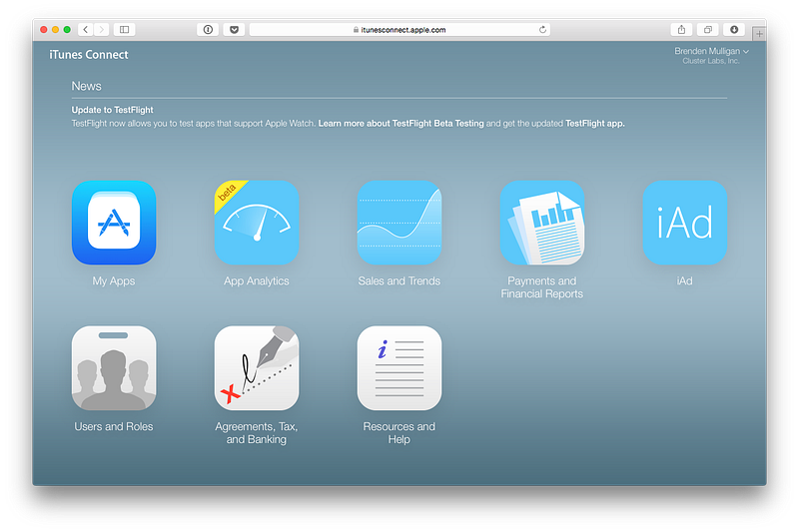Click the Sales and Trends label
The width and height of the screenshot is (799, 532).
click(x=399, y=281)
